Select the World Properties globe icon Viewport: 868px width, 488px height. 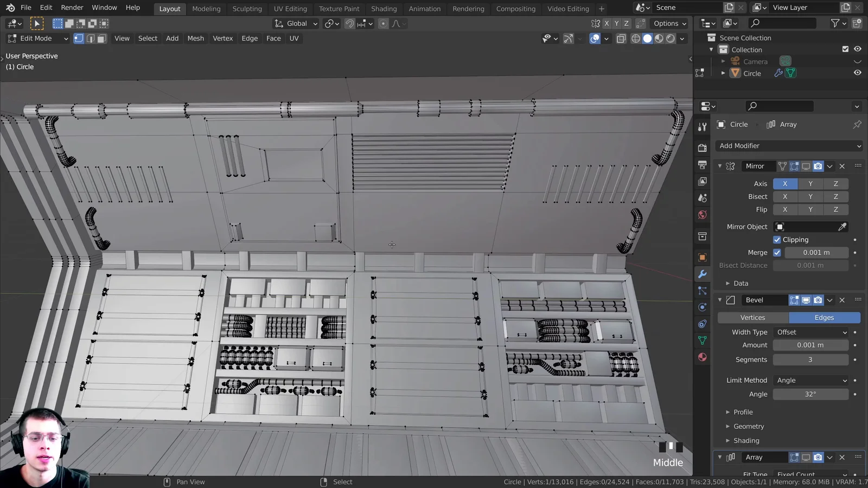(x=702, y=215)
